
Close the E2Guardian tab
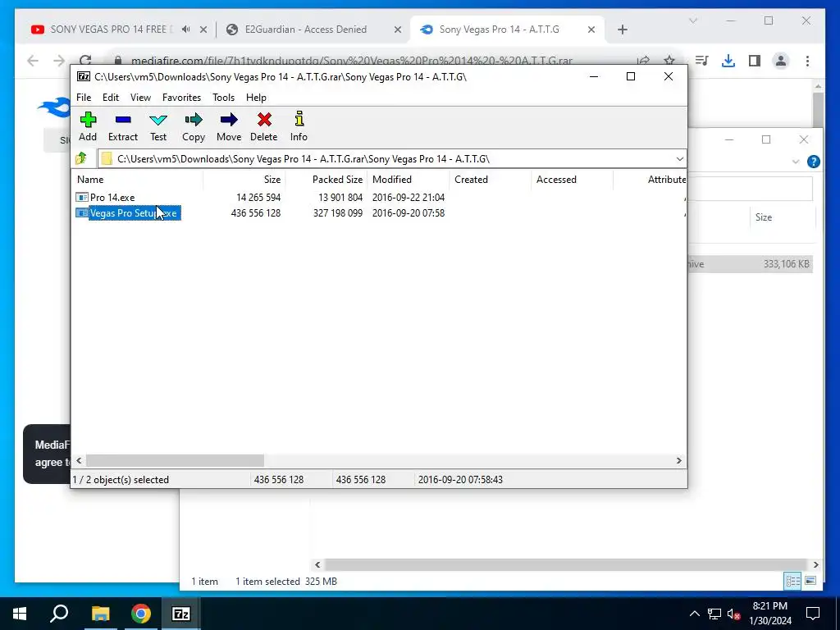click(398, 30)
